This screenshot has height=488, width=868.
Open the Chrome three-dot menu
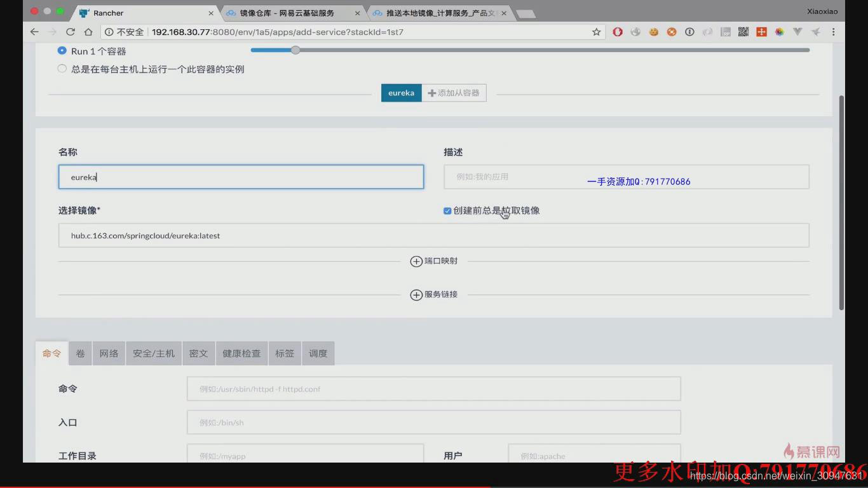(833, 32)
